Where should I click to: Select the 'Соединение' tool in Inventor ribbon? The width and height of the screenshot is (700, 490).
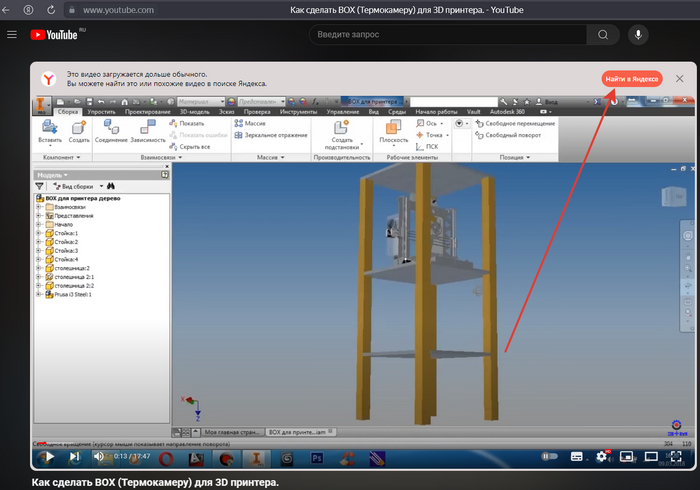click(x=111, y=131)
